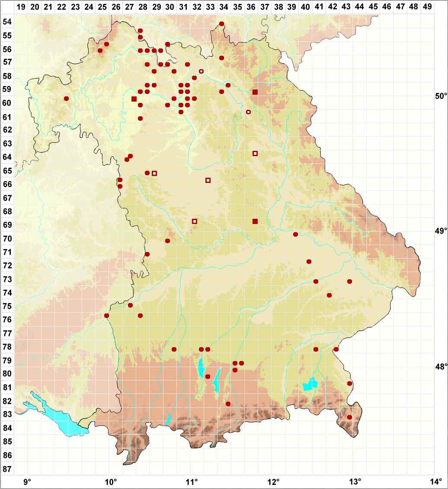Click the 50° latitude label
Viewport: 448px width, 489px height.
pos(441,96)
